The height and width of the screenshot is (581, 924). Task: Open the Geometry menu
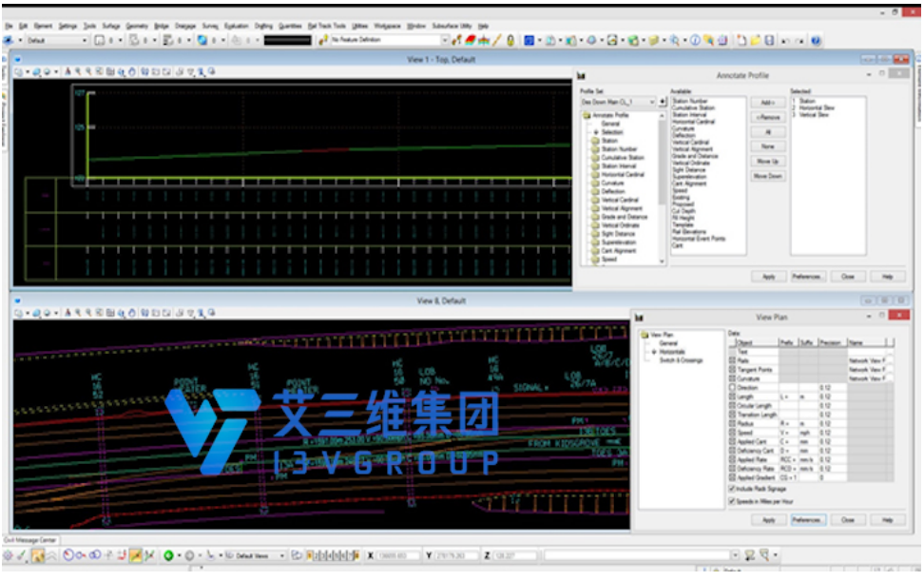[137, 26]
